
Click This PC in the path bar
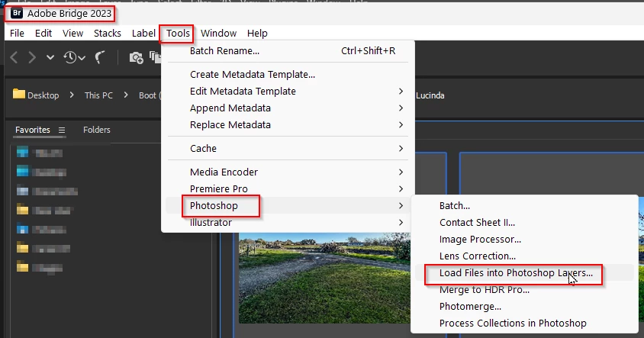(x=98, y=95)
